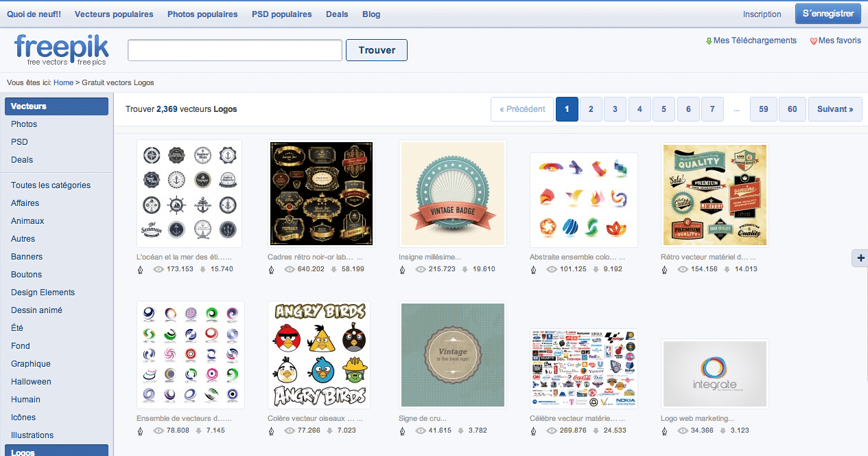Click the download arrow under Insigne millésime

pos(465,269)
